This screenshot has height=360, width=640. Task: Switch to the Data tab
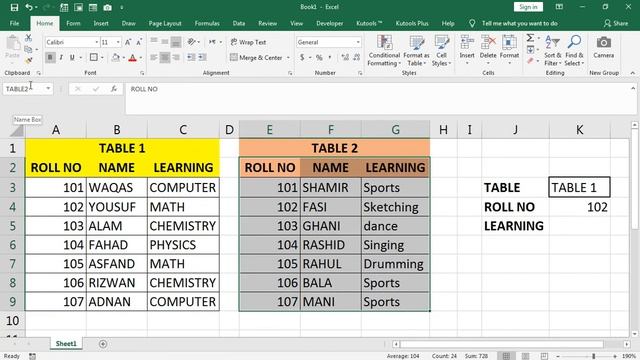click(239, 23)
